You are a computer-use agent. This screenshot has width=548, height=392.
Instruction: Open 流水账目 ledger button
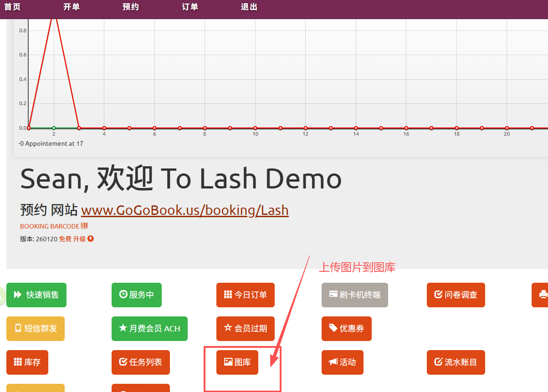456,362
